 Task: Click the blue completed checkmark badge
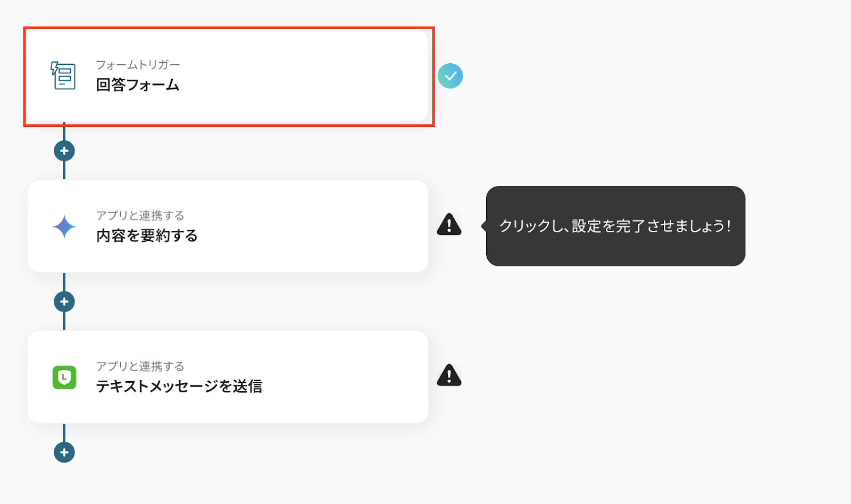click(x=450, y=76)
